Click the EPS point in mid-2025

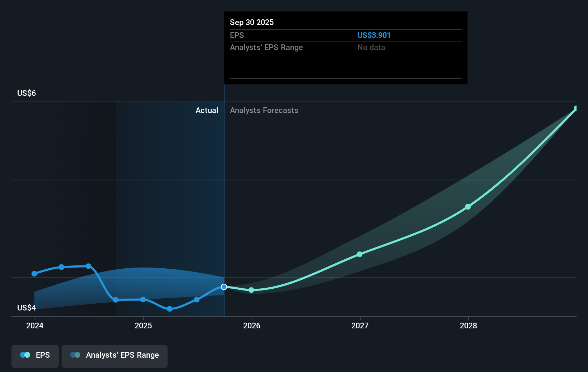[197, 299]
